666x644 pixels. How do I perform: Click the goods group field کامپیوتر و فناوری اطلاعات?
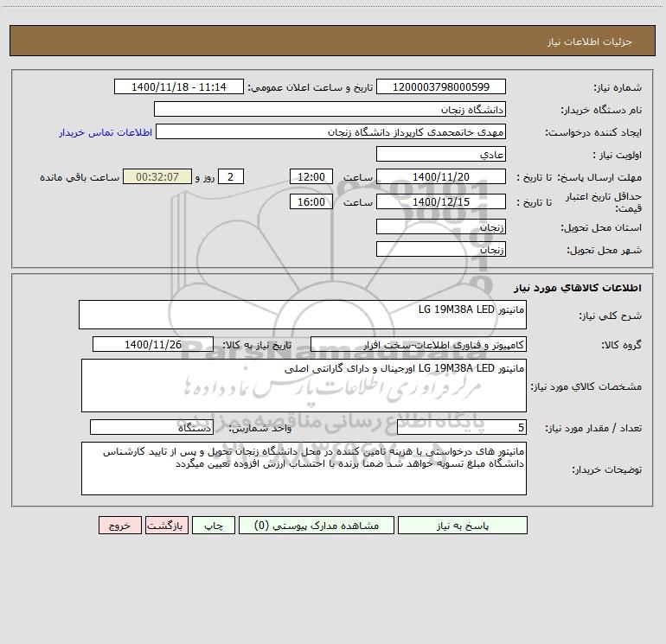pos(419,344)
